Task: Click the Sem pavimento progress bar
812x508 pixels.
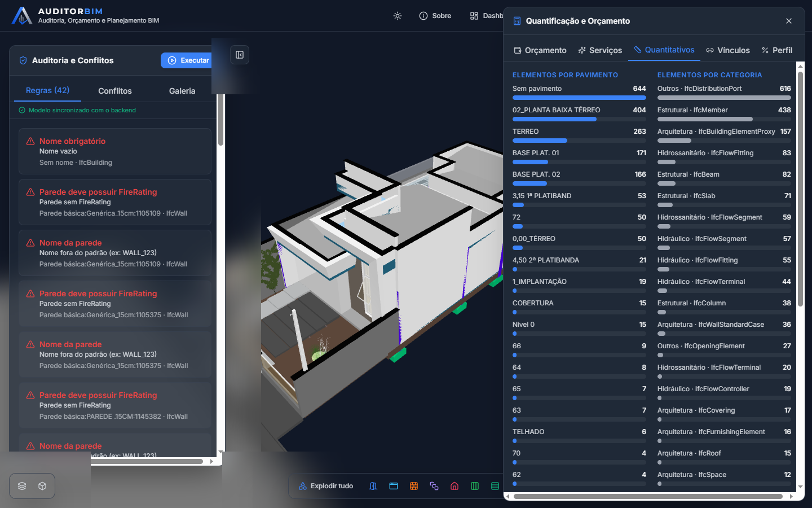Action: point(579,98)
